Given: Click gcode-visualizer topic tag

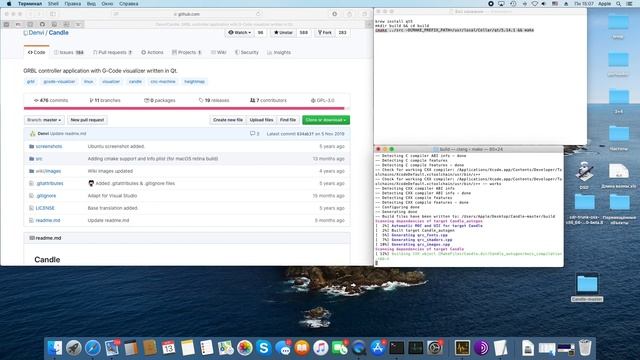Looking at the screenshot, I should pyautogui.click(x=59, y=82).
